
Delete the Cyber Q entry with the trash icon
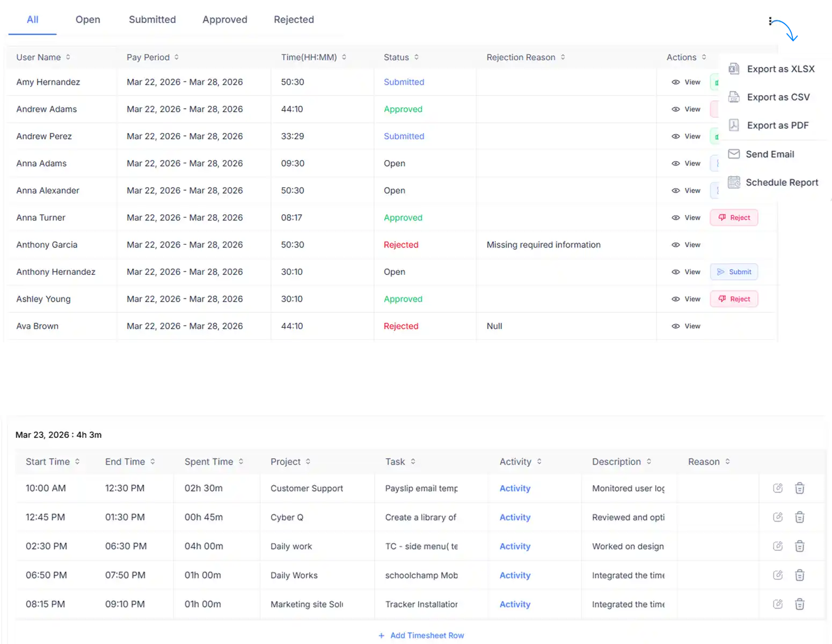click(x=799, y=517)
